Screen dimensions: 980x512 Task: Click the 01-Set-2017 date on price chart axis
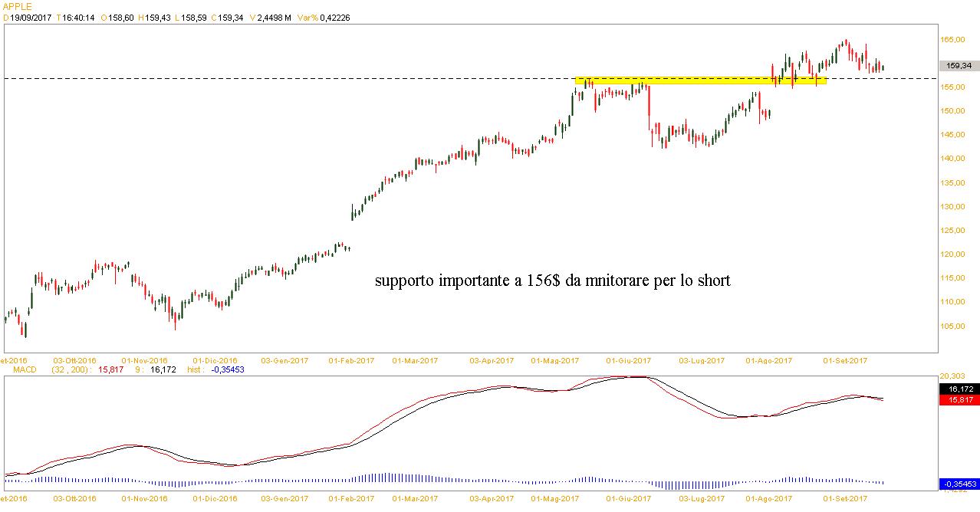pos(845,359)
